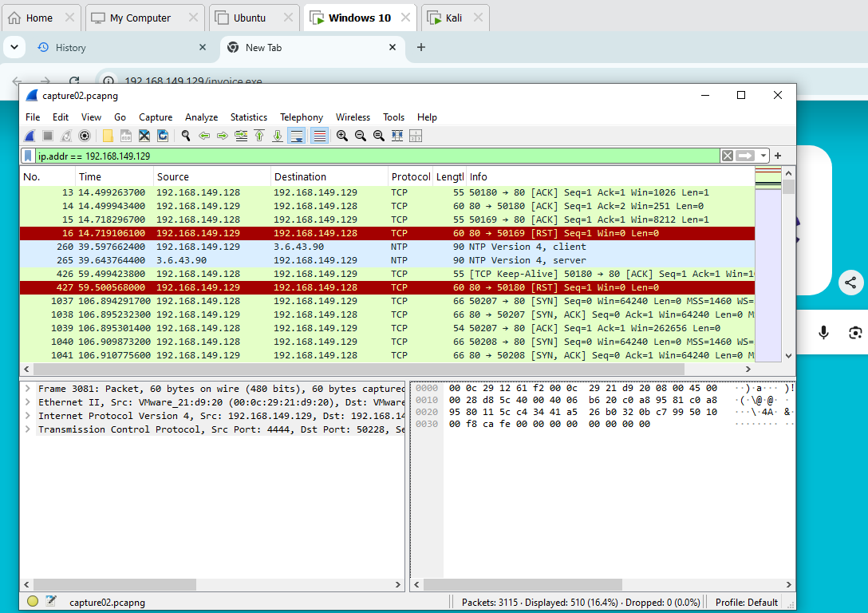This screenshot has height=613, width=868.
Task: Open the Wireless menu
Action: (x=353, y=117)
